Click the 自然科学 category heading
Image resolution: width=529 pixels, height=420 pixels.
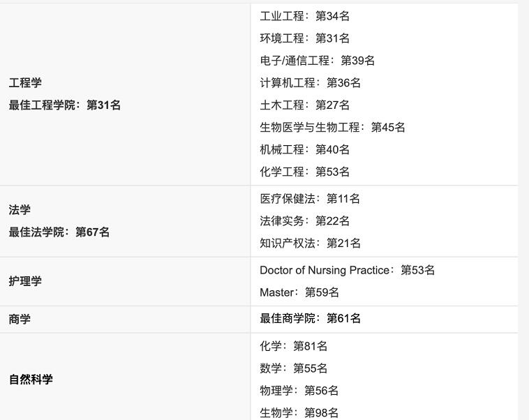[x=31, y=380]
